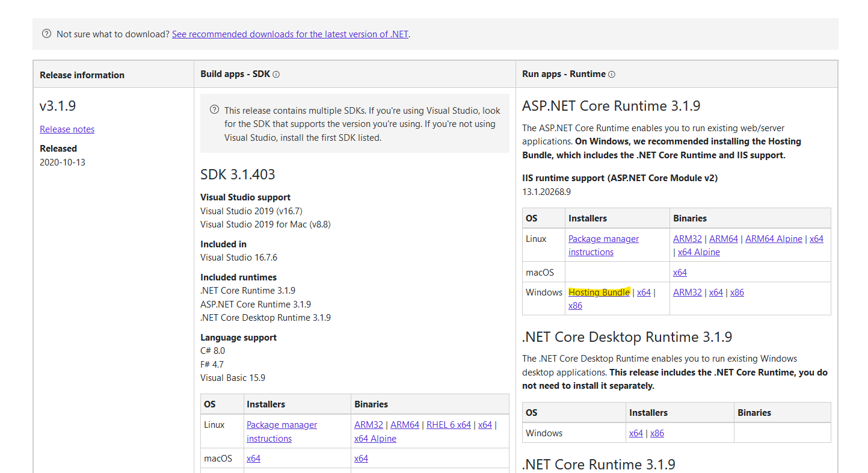Select the text Visual Studio 16.7.6
The height and width of the screenshot is (473, 868).
tap(239, 258)
